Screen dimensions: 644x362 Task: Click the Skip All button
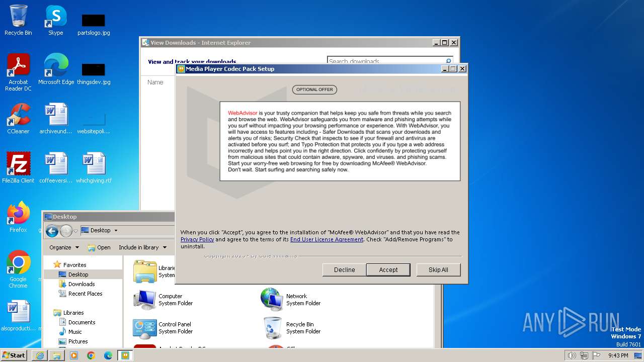click(438, 269)
